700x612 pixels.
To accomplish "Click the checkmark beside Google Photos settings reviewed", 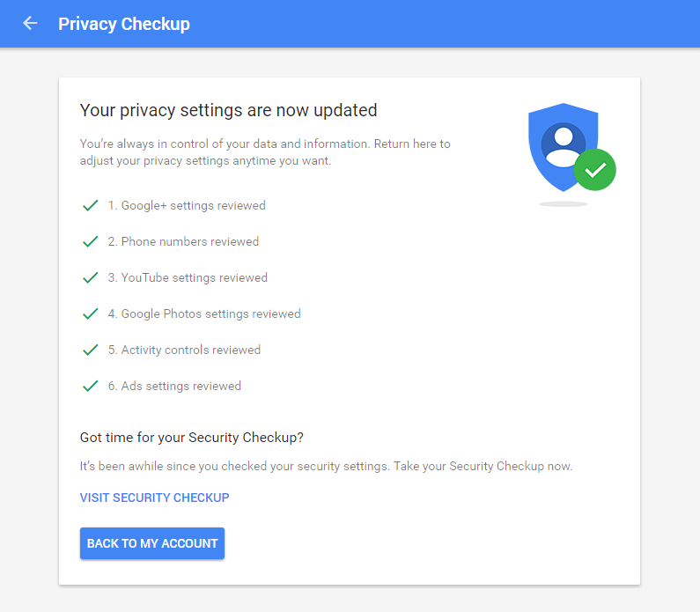I will 90,313.
